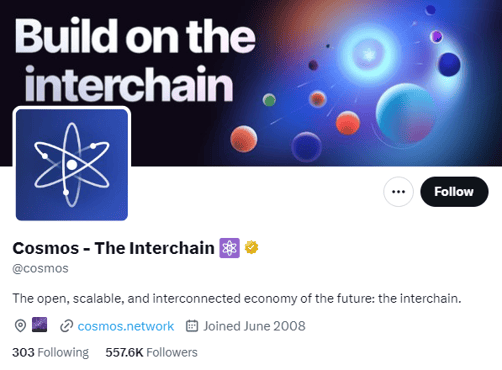Viewport: 502px width, 370px height.
Task: Click the calendar joined-date icon
Action: click(192, 326)
